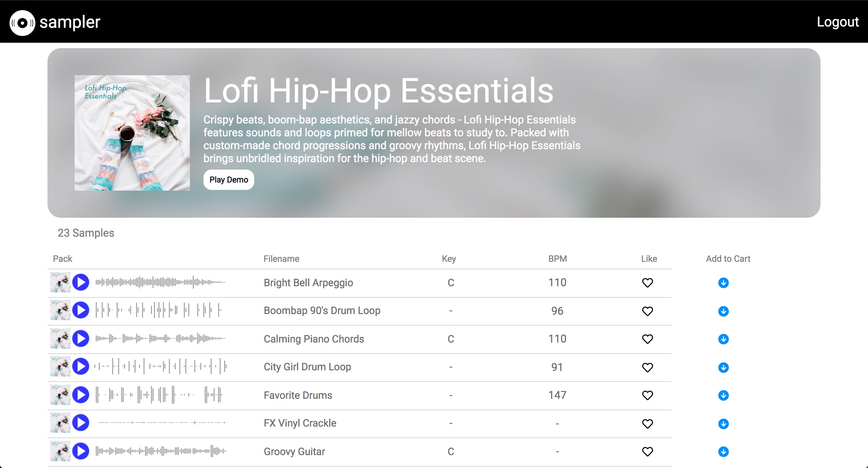Add Groovy Guitar to cart
Screen dimensions: 868x468
pyautogui.click(x=724, y=452)
